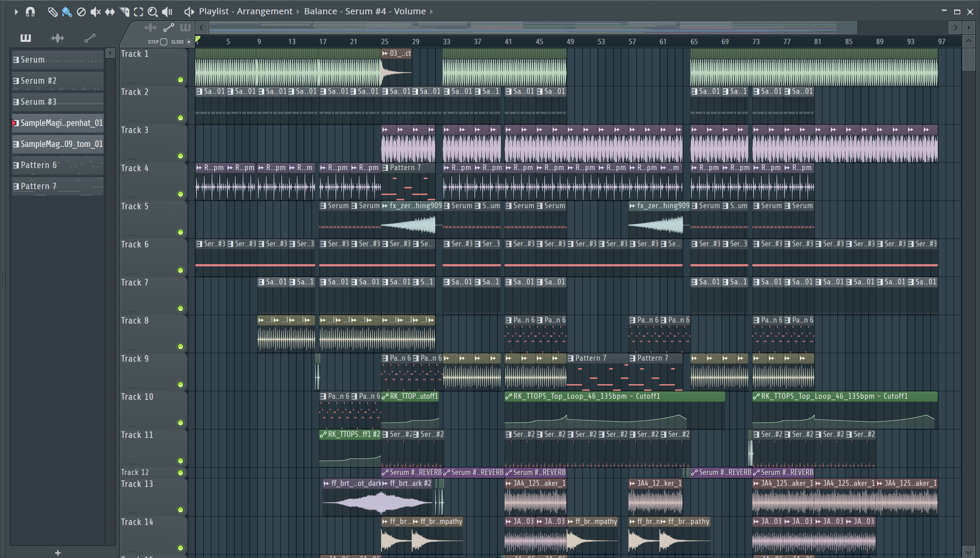Click bar 25 on timeline ruler
980x558 pixels.
click(x=385, y=42)
